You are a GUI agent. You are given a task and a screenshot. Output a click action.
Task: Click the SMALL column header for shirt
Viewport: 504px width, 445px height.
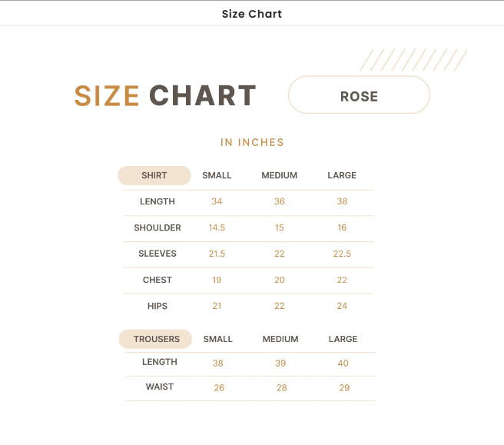click(x=217, y=176)
